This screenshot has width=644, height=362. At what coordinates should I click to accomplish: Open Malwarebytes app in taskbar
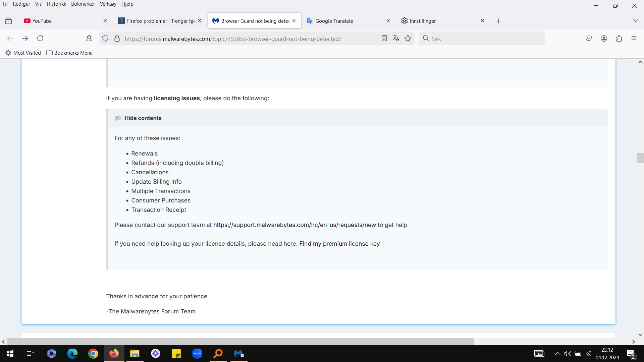pos(239,354)
